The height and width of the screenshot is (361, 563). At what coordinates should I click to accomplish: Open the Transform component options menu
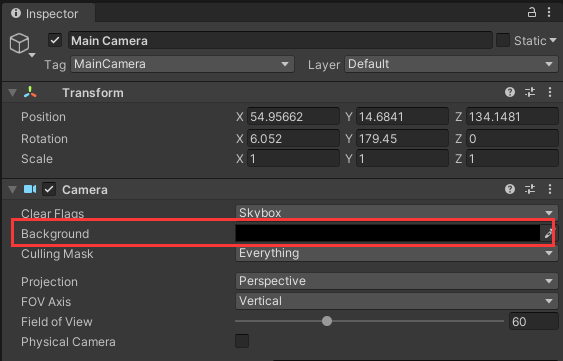(550, 92)
